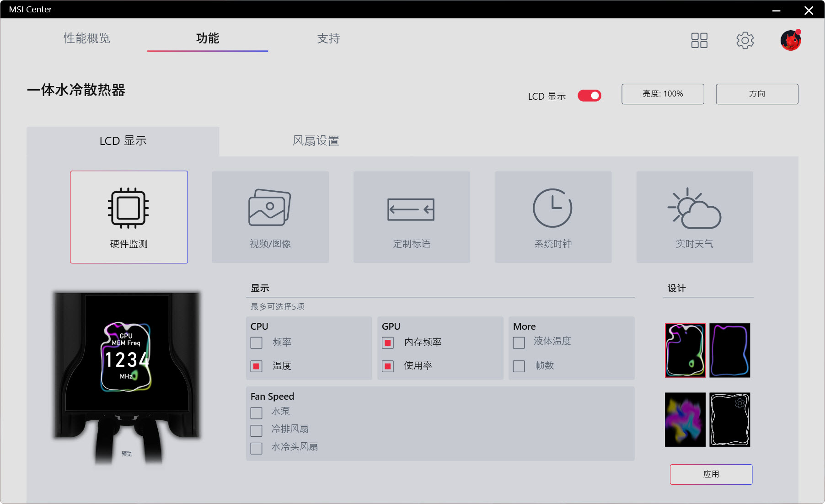Disable GPU 内存频率 memory frequency display
The height and width of the screenshot is (504, 825).
click(387, 342)
